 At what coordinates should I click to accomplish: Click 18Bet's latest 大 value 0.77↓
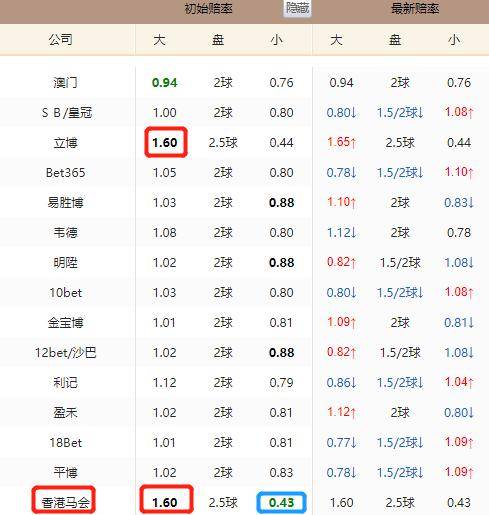click(x=341, y=443)
